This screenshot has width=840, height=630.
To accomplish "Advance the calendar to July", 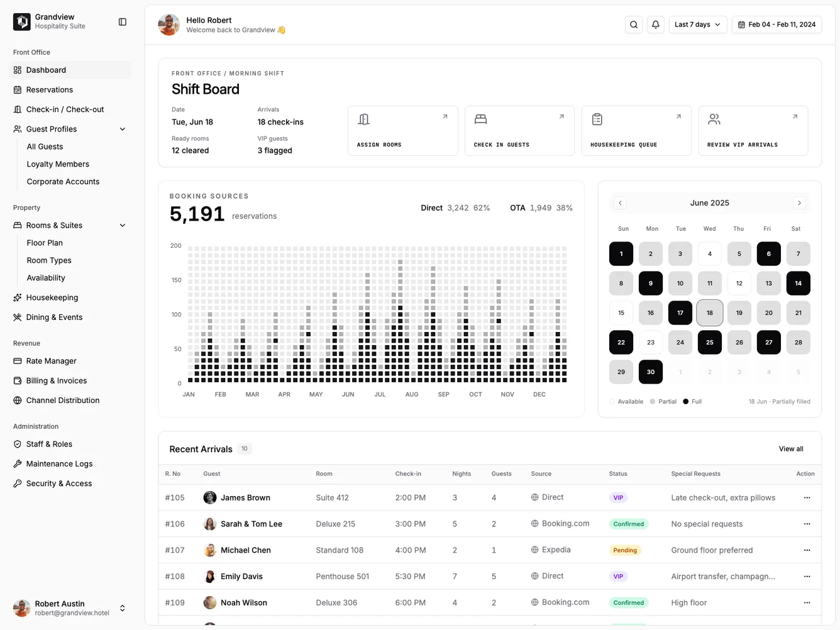I will point(799,202).
